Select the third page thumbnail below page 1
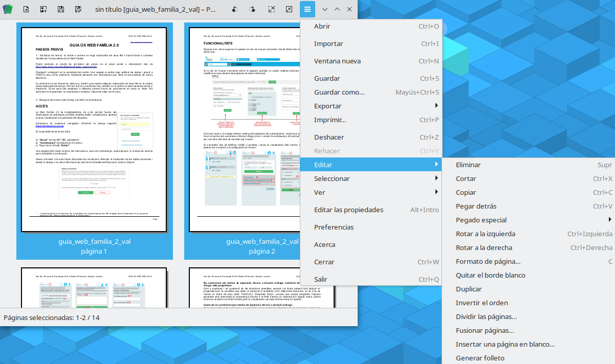 pyautogui.click(x=94, y=288)
